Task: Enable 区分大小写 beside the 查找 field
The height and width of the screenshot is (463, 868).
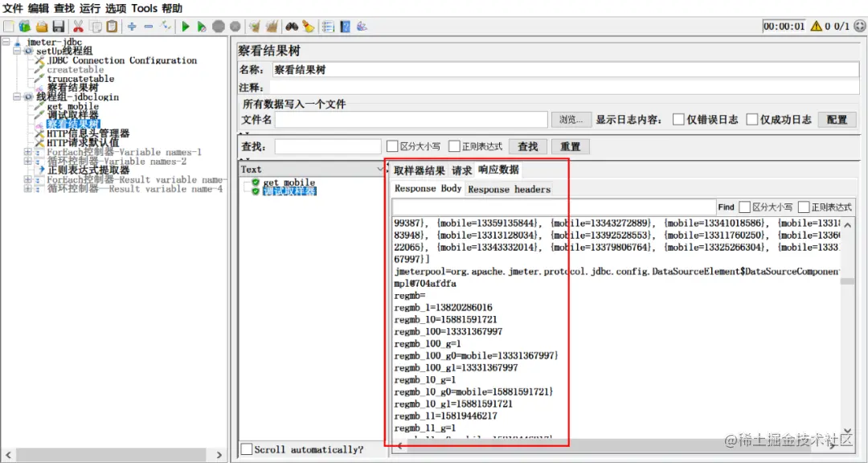Action: click(392, 146)
